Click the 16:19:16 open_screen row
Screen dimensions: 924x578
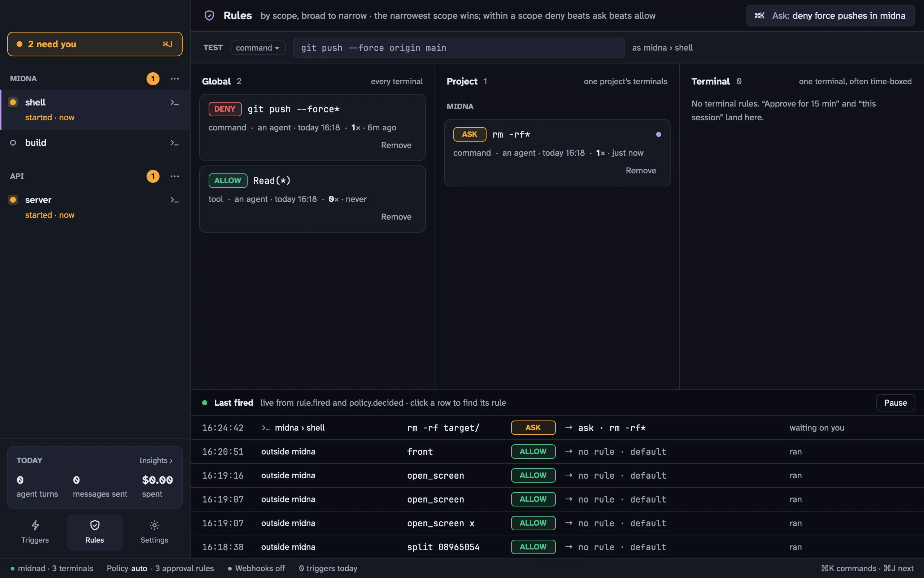point(557,475)
